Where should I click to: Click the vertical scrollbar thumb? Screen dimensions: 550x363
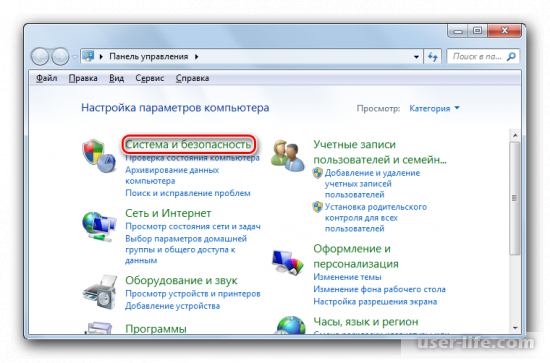click(x=515, y=198)
